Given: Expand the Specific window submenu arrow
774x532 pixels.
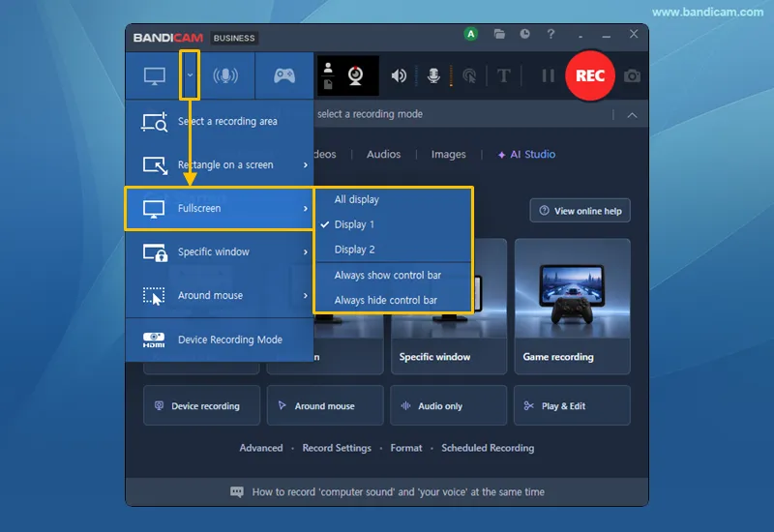Looking at the screenshot, I should pos(306,251).
